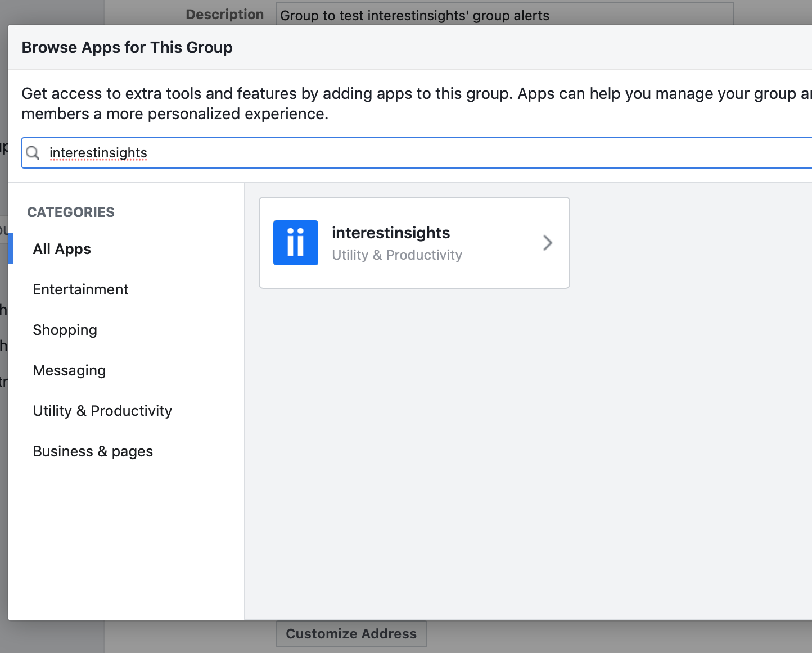Switch to the Messaging category
Viewport: 812px width, 653px height.
pyautogui.click(x=69, y=370)
